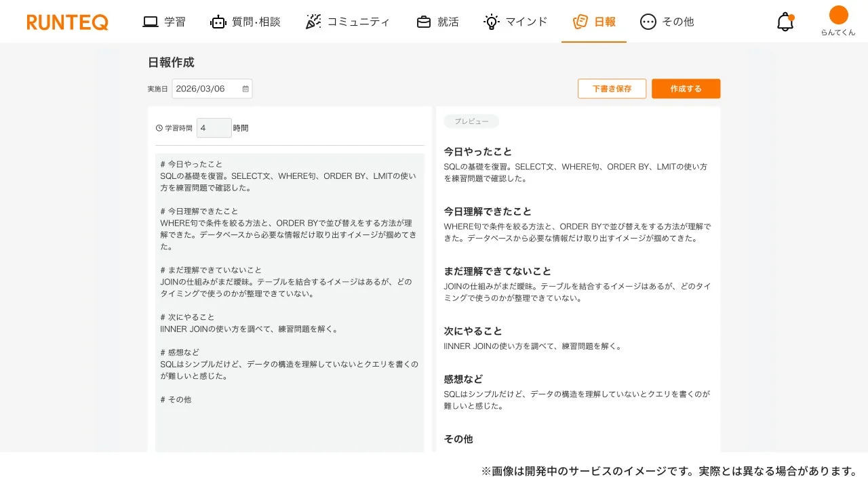Click the 実施日 date field showing 2026/03/06
868x488 pixels.
click(x=203, y=88)
